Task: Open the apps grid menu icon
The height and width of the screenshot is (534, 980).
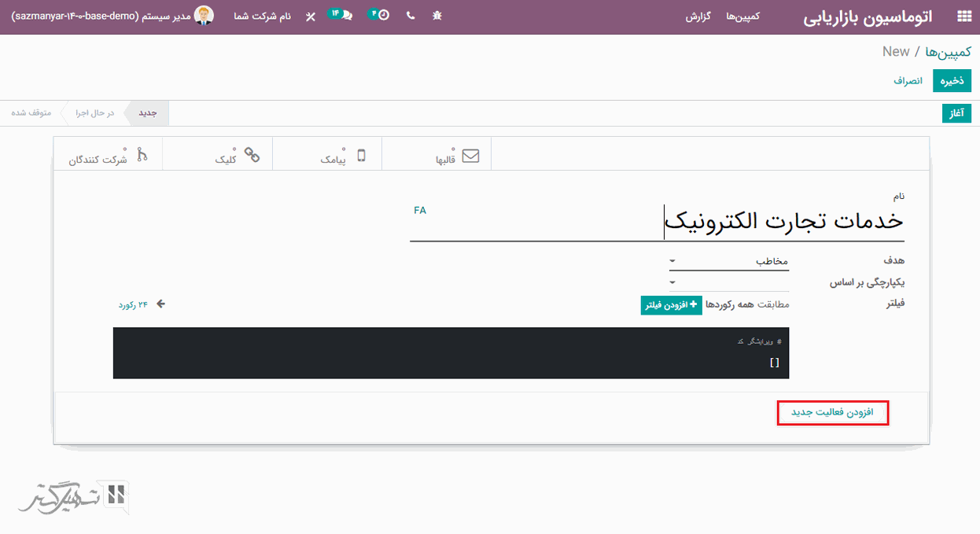Action: point(963,17)
